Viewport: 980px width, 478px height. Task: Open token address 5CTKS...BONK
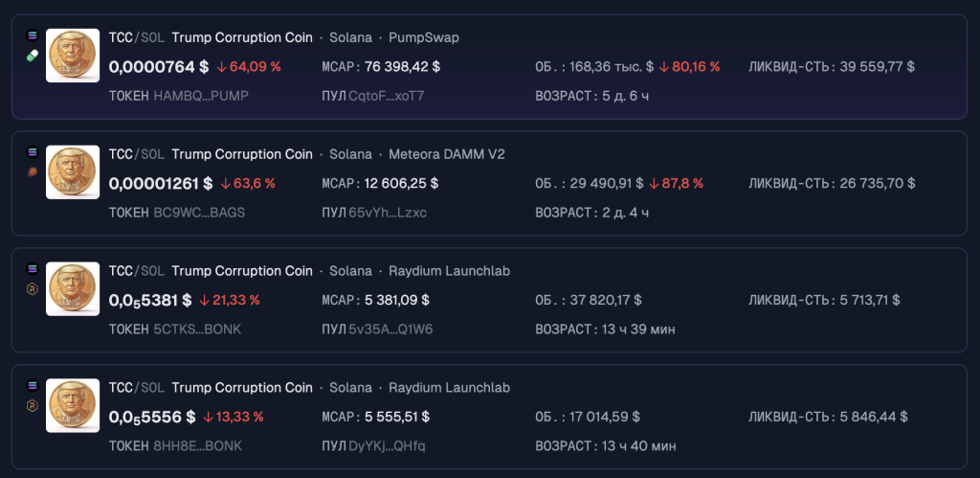tap(197, 330)
